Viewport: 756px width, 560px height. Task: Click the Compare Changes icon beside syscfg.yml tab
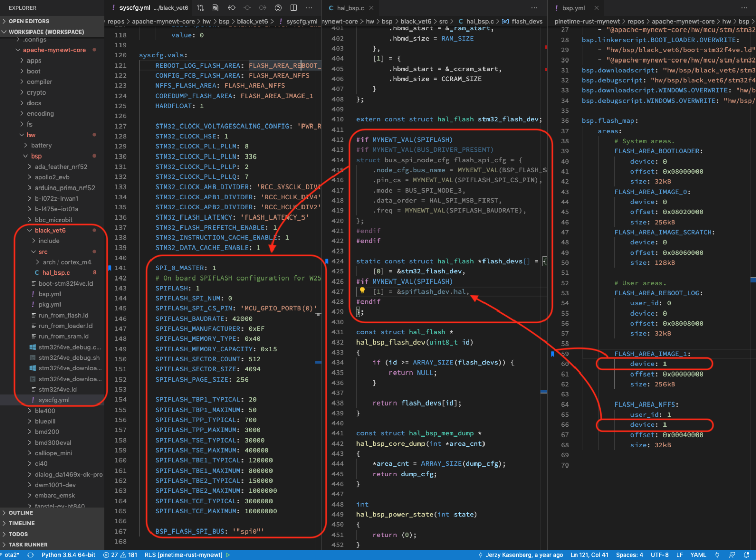200,8
